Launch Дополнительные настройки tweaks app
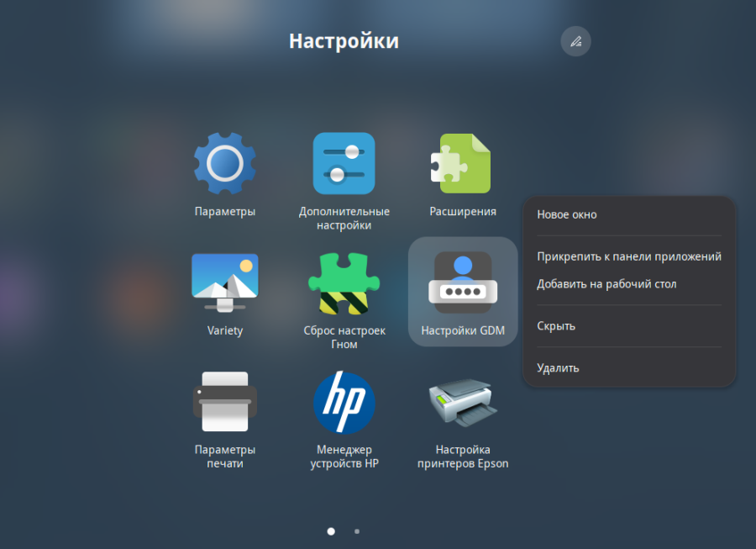Image resolution: width=756 pixels, height=549 pixels. coord(344,164)
